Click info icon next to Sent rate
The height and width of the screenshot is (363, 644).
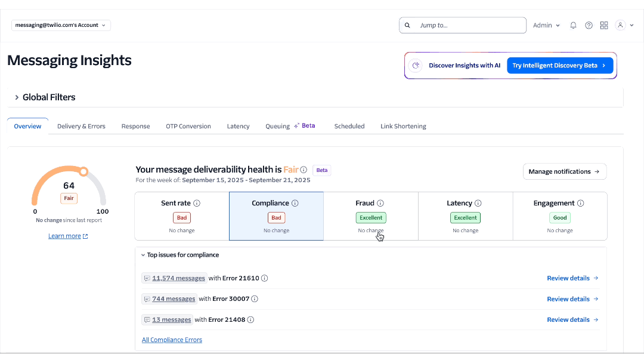tap(197, 204)
